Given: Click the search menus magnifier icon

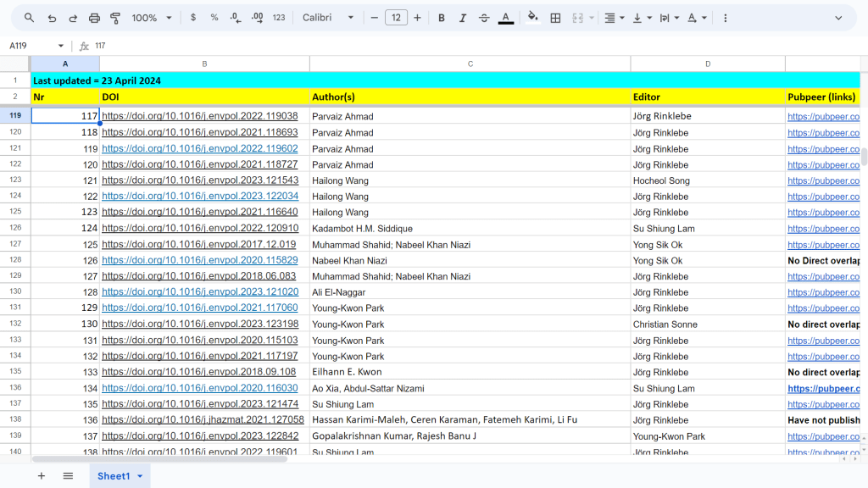Looking at the screenshot, I should point(30,18).
